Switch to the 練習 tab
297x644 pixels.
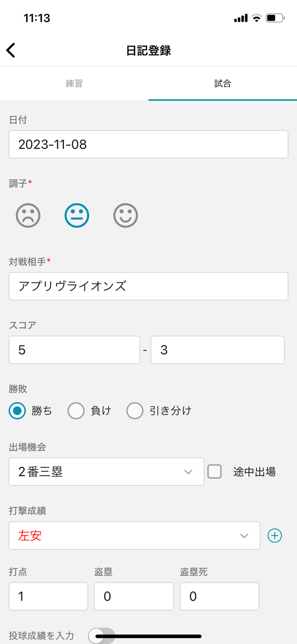tap(74, 84)
